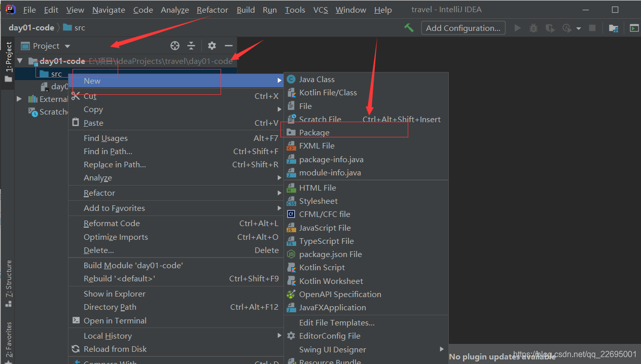Viewport: 641px width, 364px height.
Task: Open the profiler run dropdown arrow
Action: coord(579,29)
